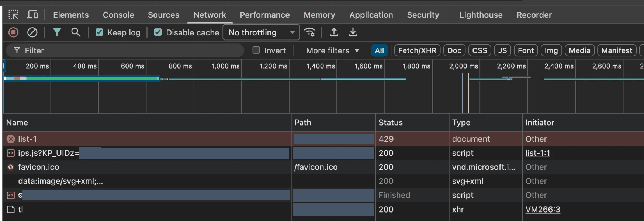
Task: Open the network search magnifier
Action: coord(76,32)
